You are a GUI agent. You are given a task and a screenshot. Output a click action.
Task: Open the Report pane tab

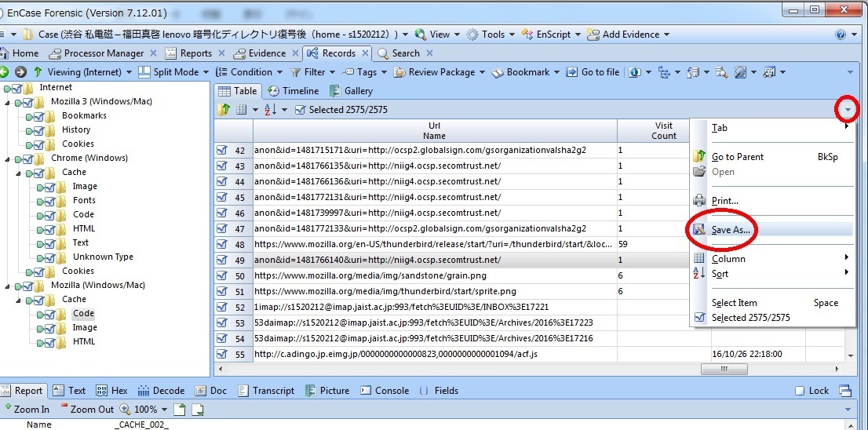(22, 391)
